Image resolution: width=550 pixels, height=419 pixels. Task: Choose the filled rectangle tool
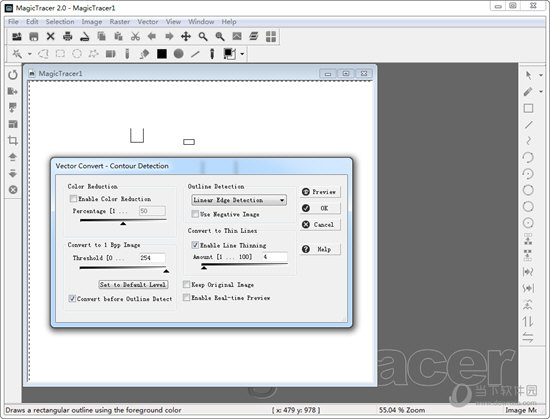point(162,54)
